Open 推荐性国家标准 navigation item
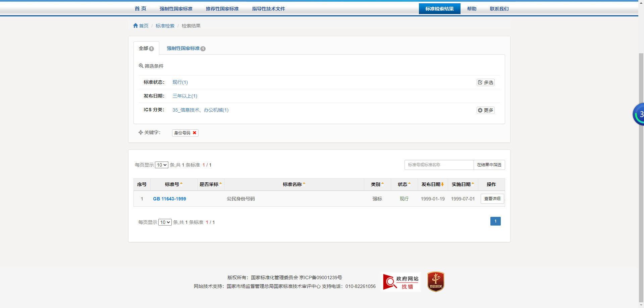The height and width of the screenshot is (308, 644). point(222,9)
